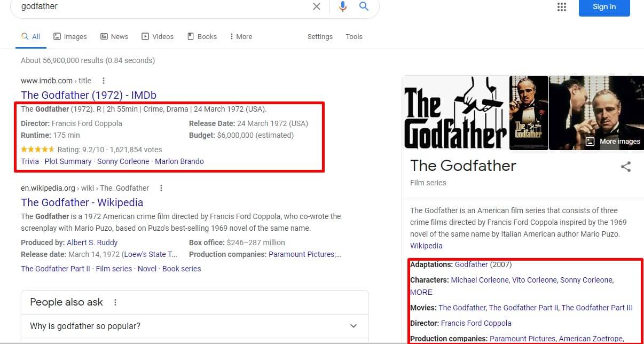Open the Settings dropdown menu
The image size is (644, 344).
320,36
